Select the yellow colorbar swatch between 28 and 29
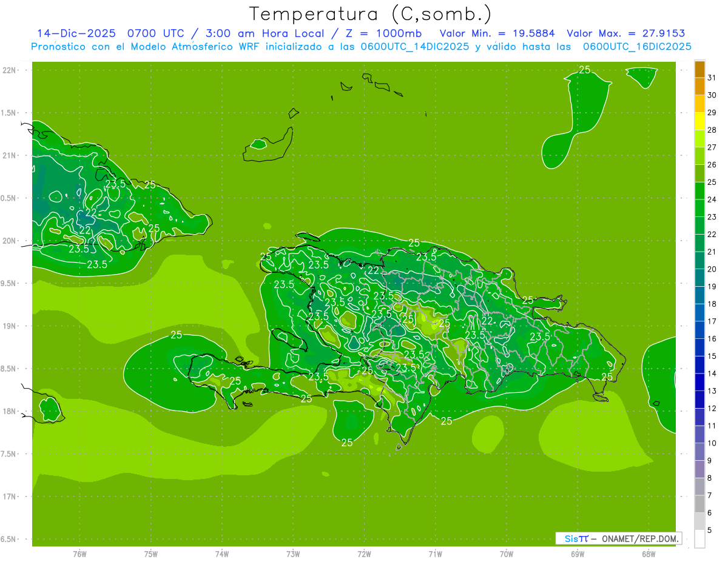The height and width of the screenshot is (562, 728). (699, 121)
